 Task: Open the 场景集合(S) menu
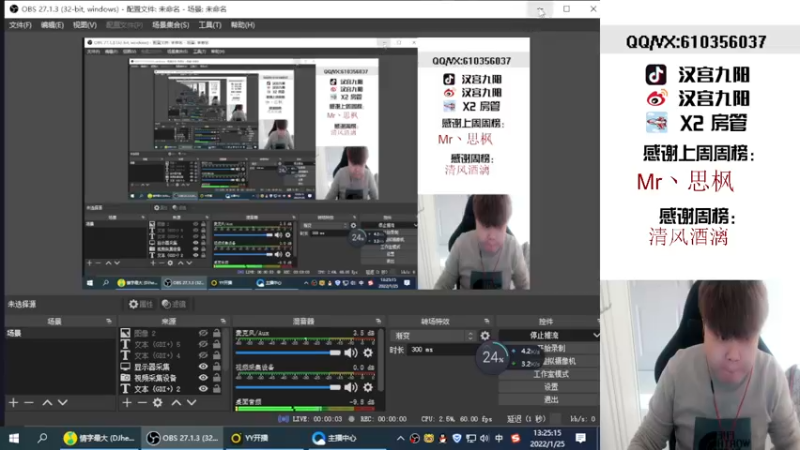pos(170,24)
